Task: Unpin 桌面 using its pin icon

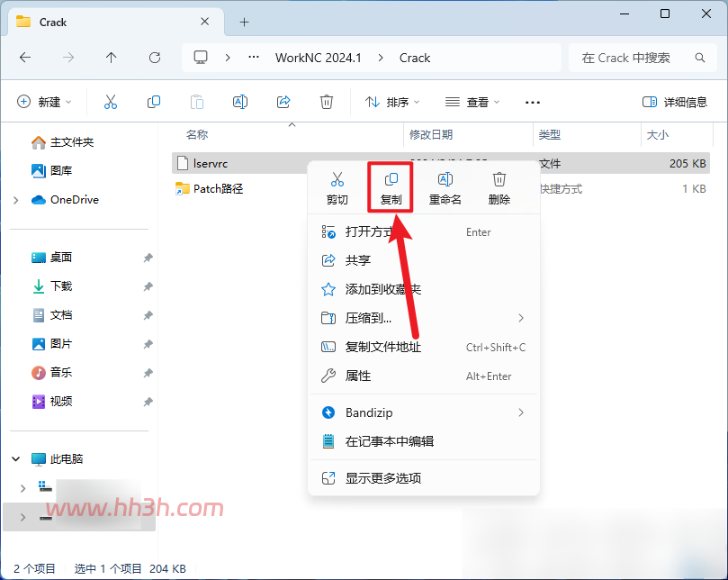Action: pyautogui.click(x=148, y=258)
